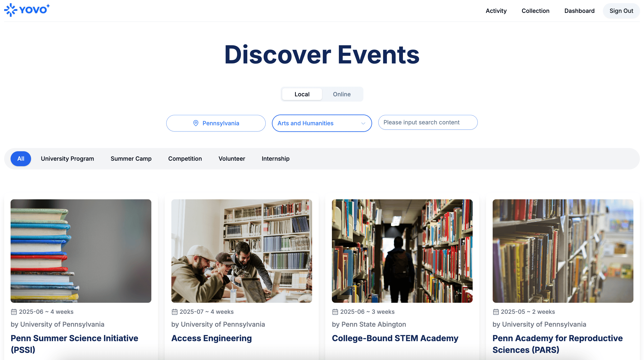Choose the Pennsylvania location selector
Viewport: 644px width, 360px height.
216,123
